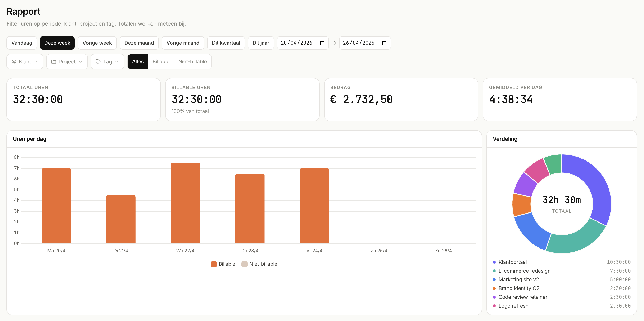
Task: Click the Wo 22/4 bar in chart
Action: pyautogui.click(x=185, y=203)
